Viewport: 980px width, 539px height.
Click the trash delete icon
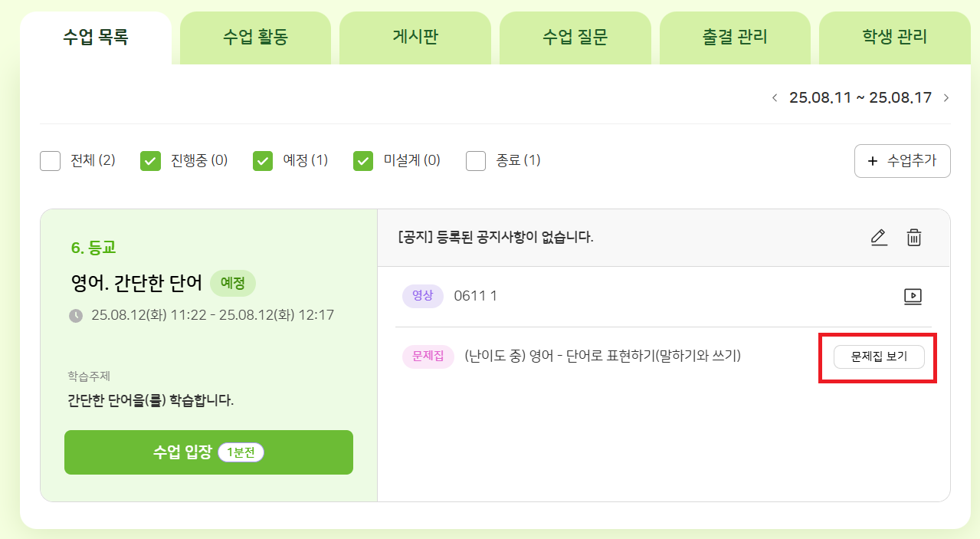pos(913,238)
